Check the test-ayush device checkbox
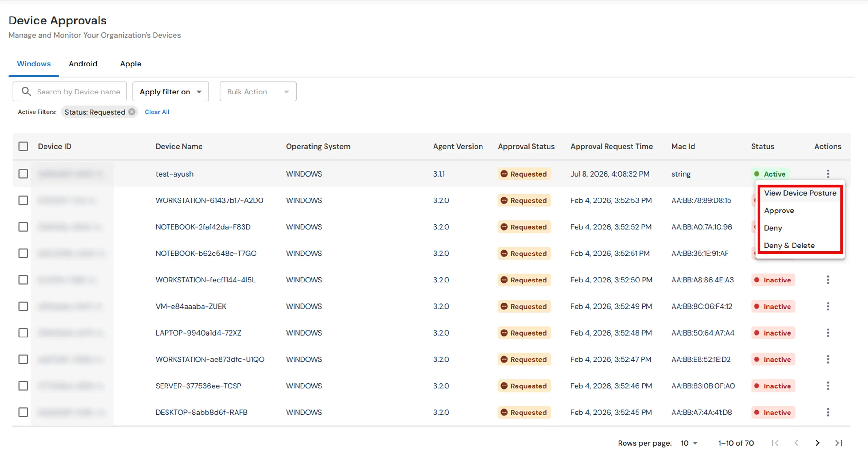This screenshot has height=459, width=868. click(23, 174)
